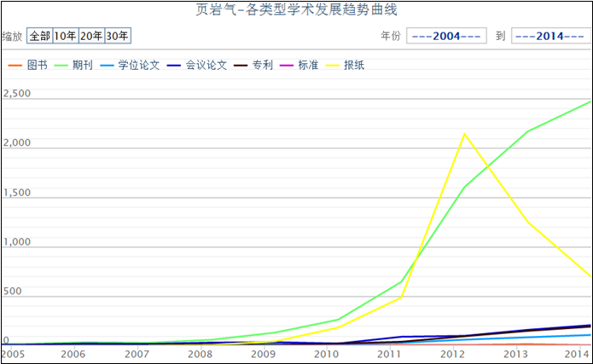
Task: Click the orange 图书 legend line marker
Action: tap(15, 66)
